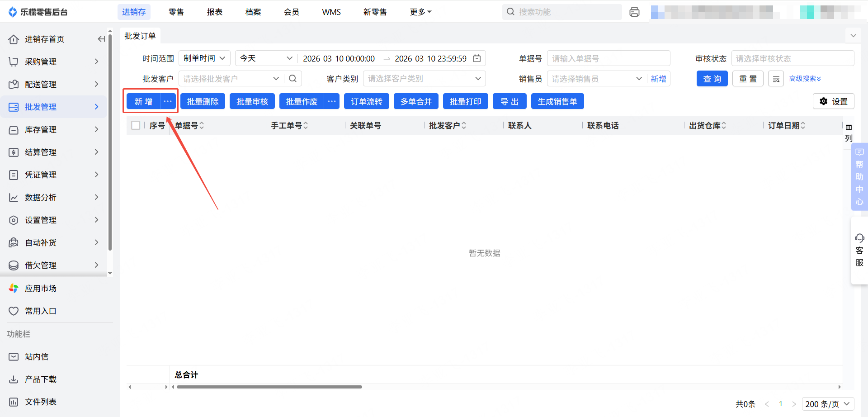Switch to the 零售 top menu

point(176,12)
